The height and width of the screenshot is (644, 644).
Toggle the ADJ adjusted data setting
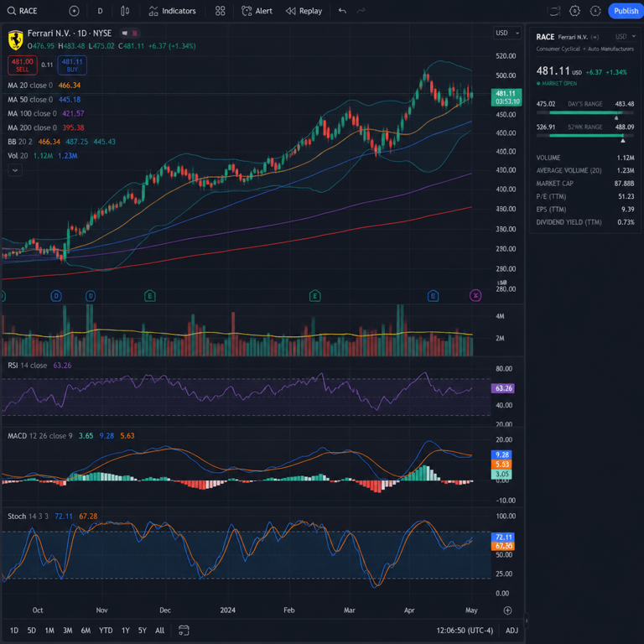pyautogui.click(x=512, y=630)
